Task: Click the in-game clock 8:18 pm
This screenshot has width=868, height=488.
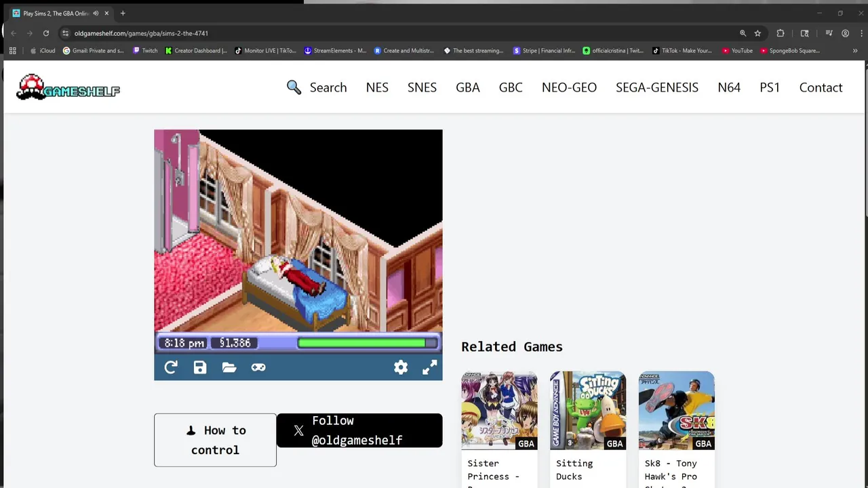Action: pos(184,343)
